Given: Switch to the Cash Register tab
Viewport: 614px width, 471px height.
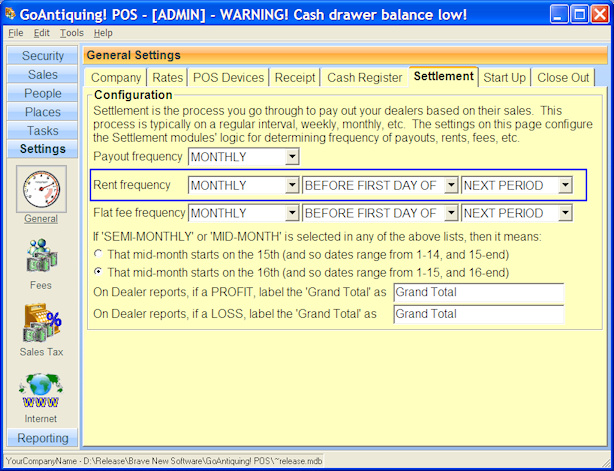Looking at the screenshot, I should coord(365,78).
